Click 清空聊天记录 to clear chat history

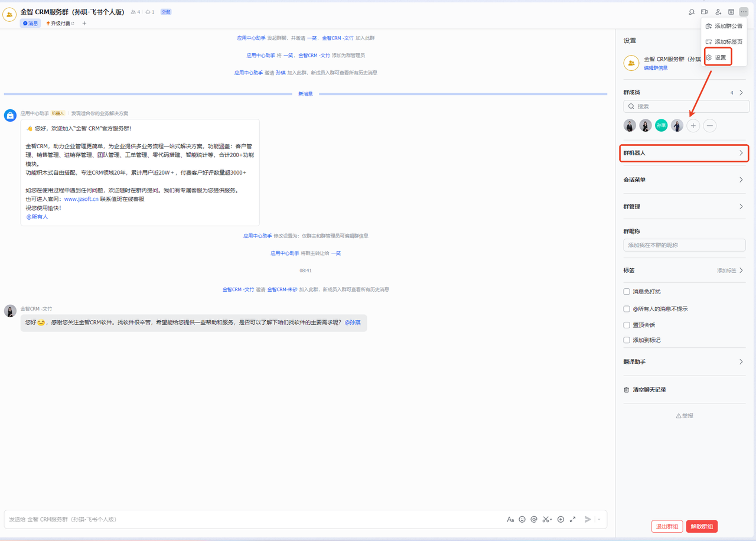tap(649, 390)
